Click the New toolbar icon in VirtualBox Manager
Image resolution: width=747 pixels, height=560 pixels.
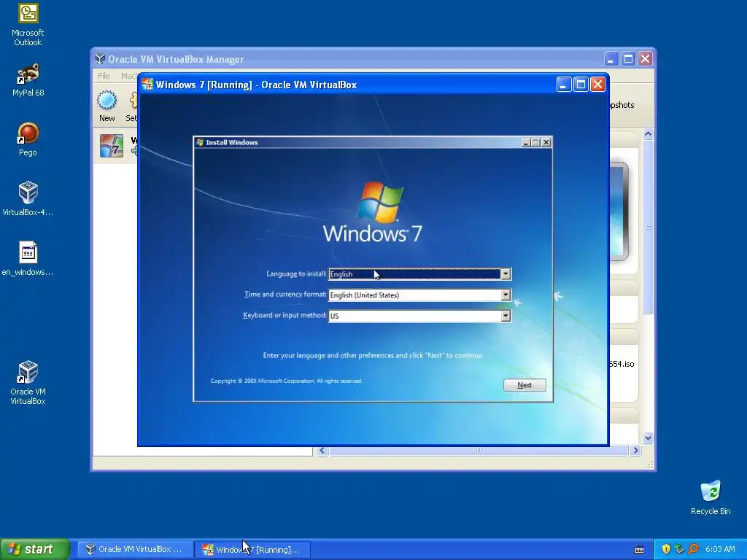pyautogui.click(x=107, y=106)
